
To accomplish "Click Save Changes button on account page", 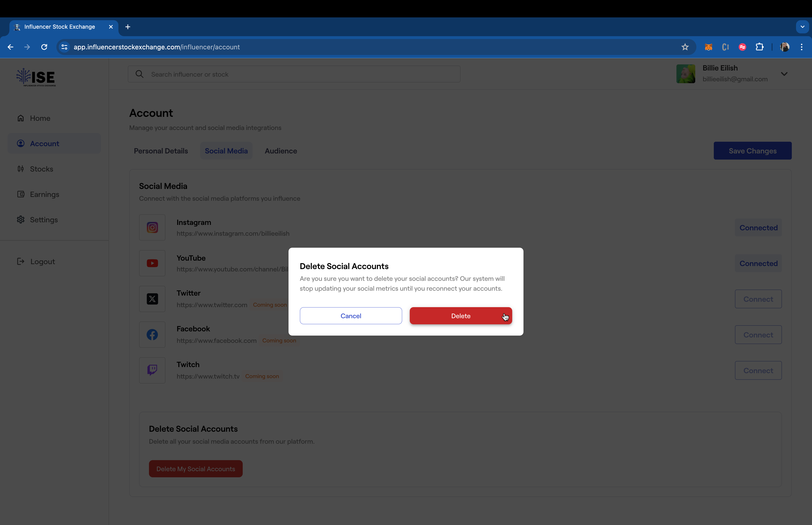I will 752,150.
